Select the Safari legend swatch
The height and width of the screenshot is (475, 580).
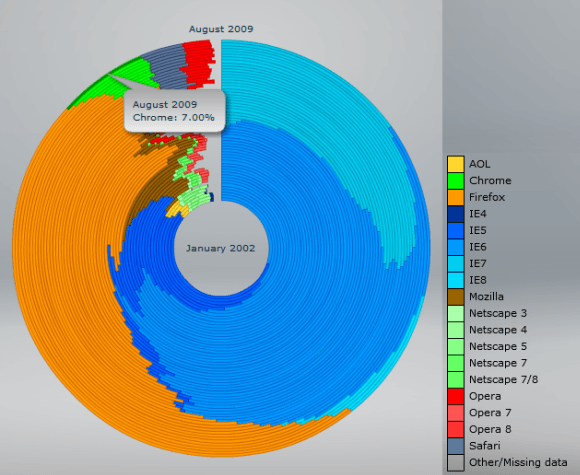455,446
